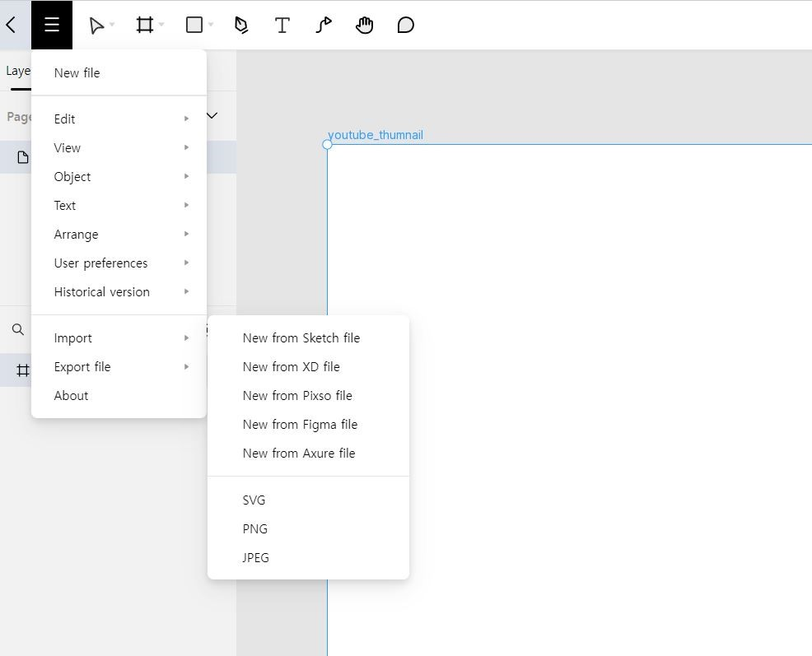Choose New from Axure file
Screen dimensions: 812x656
[308, 454]
